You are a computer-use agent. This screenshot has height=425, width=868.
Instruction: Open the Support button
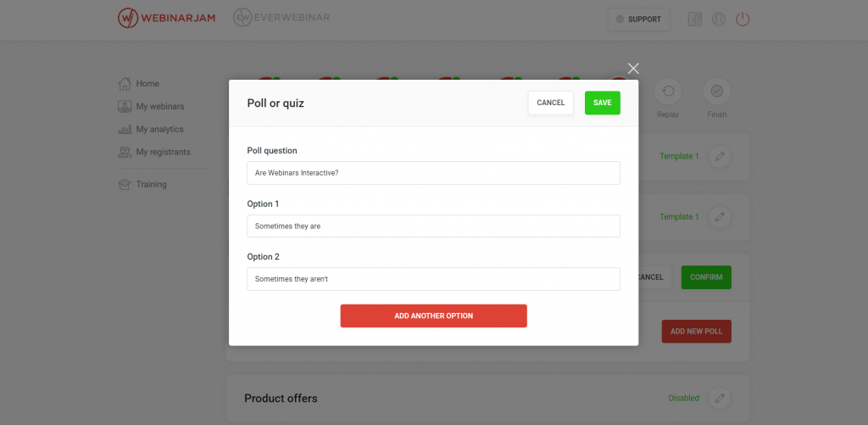(639, 20)
